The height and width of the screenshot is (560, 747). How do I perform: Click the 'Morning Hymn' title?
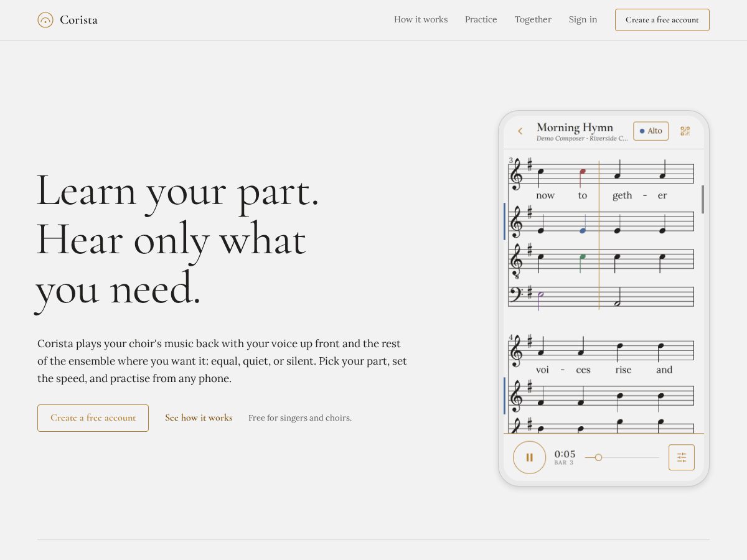[575, 127]
